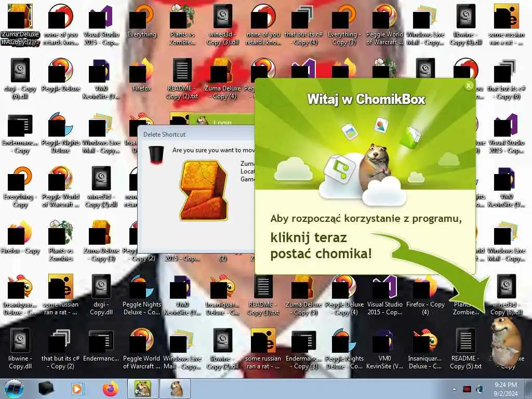
Task: Select that but its c# - Copy (2)
Action: [x=61, y=349]
